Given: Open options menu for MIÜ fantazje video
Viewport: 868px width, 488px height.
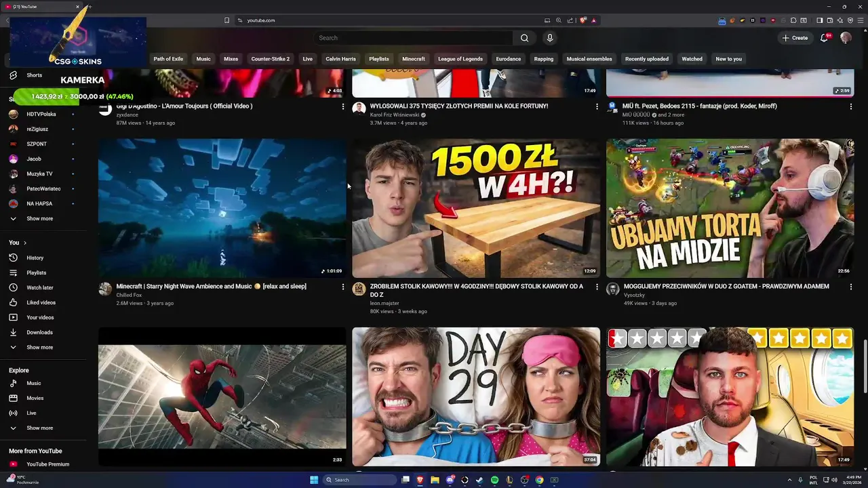Looking at the screenshot, I should 851,106.
